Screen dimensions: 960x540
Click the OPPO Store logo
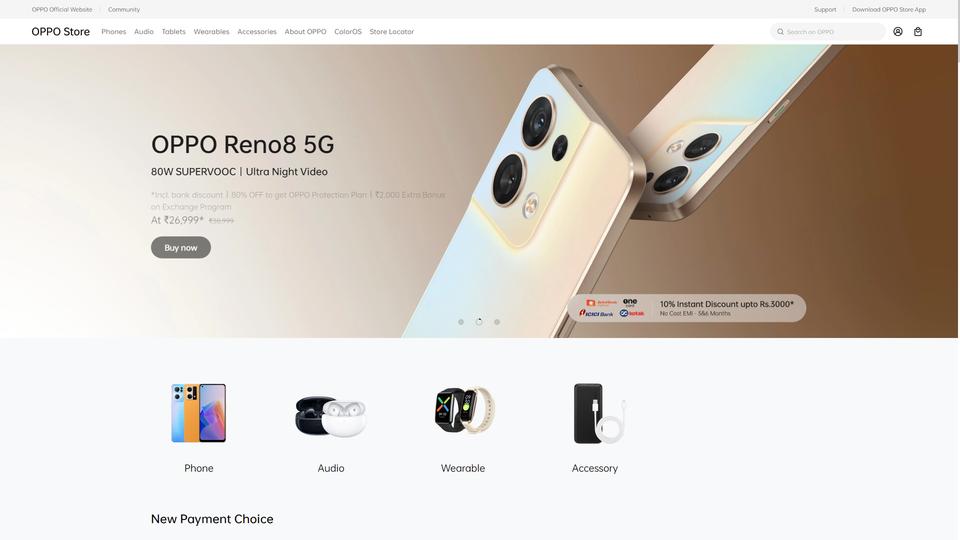pyautogui.click(x=61, y=32)
